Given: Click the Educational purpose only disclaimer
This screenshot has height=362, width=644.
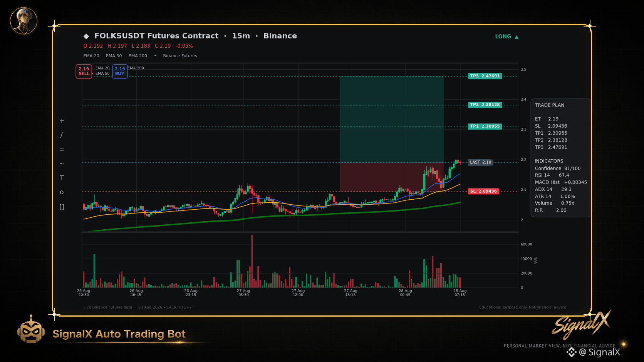Looking at the screenshot, I should tap(523, 307).
